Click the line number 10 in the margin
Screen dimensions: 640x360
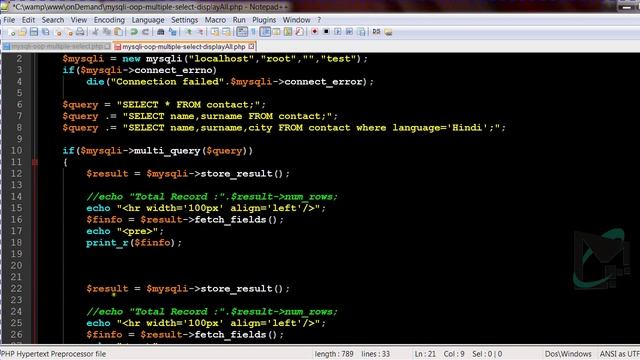(16, 151)
